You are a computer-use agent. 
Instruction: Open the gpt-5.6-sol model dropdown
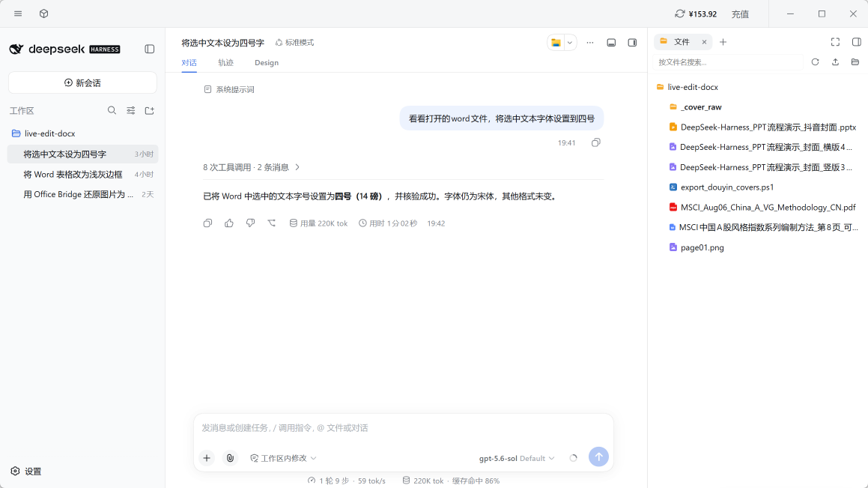(517, 458)
